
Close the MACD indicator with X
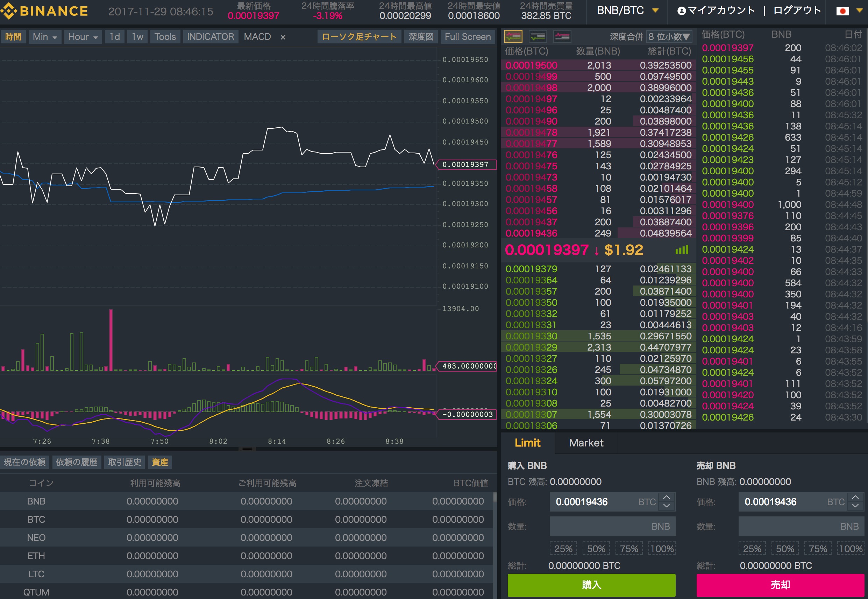tap(283, 37)
